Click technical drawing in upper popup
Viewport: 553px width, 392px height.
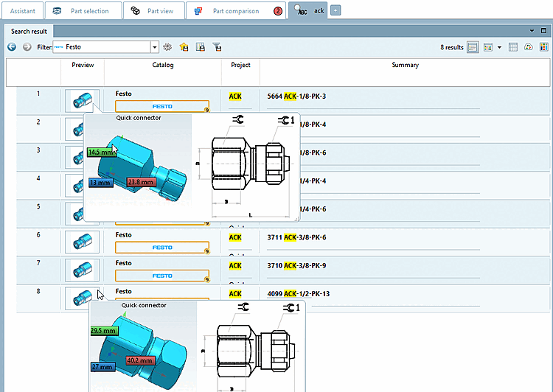(247, 167)
